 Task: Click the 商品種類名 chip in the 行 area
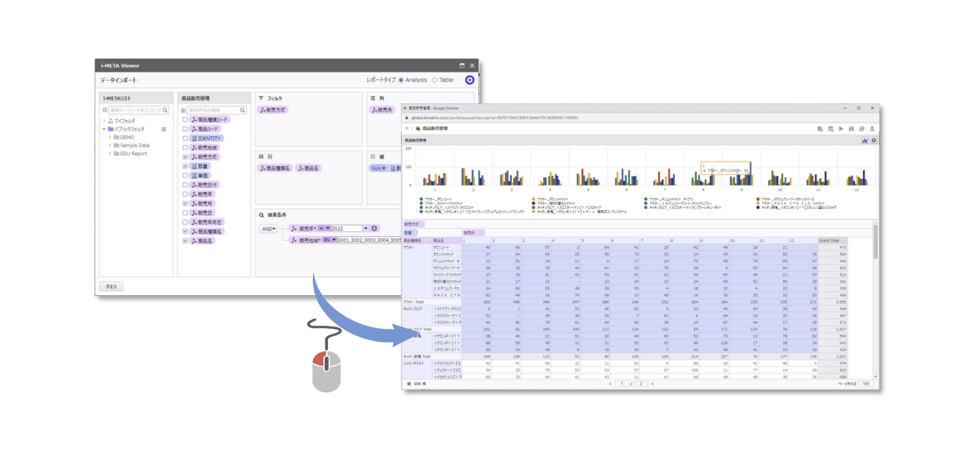[275, 168]
